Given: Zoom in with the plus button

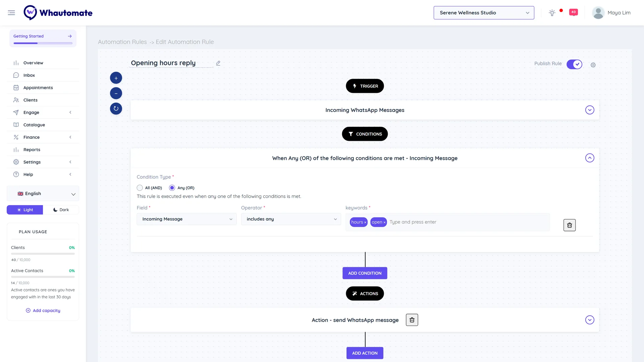Looking at the screenshot, I should (x=116, y=78).
